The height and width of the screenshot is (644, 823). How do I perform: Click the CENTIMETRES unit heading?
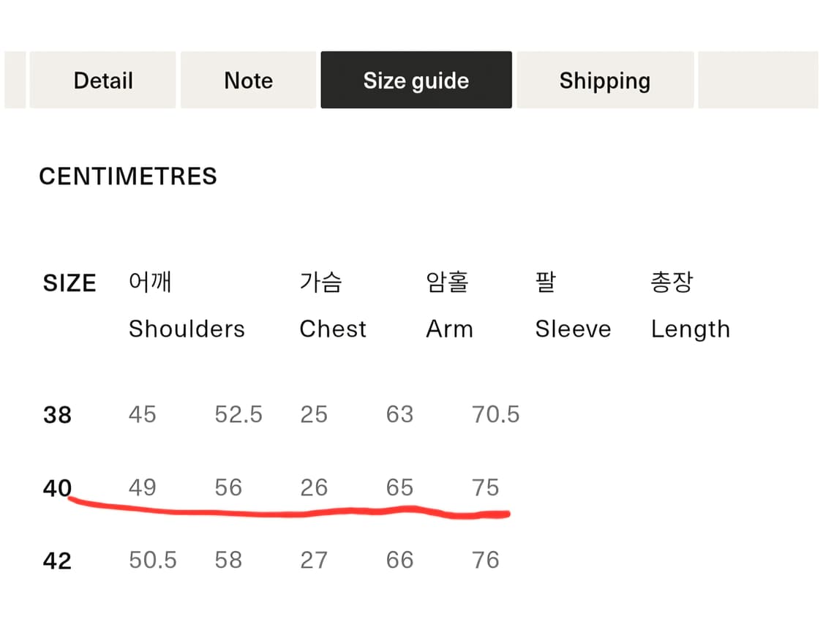click(x=128, y=176)
